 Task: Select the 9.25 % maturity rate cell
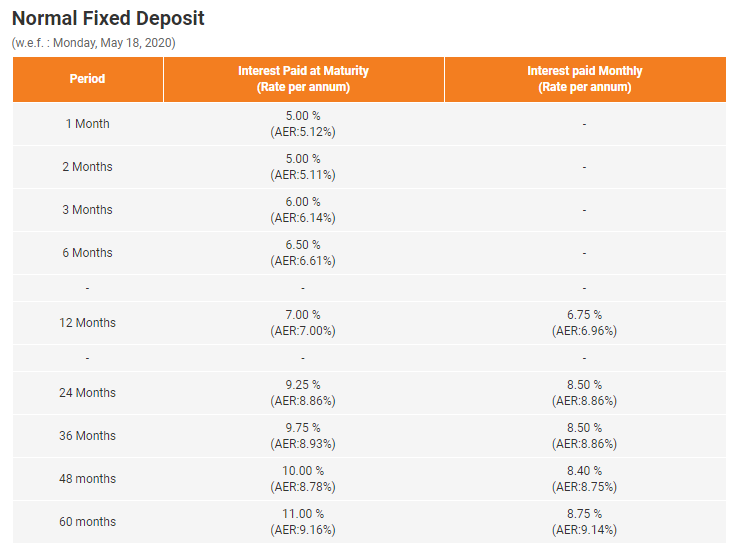303,393
